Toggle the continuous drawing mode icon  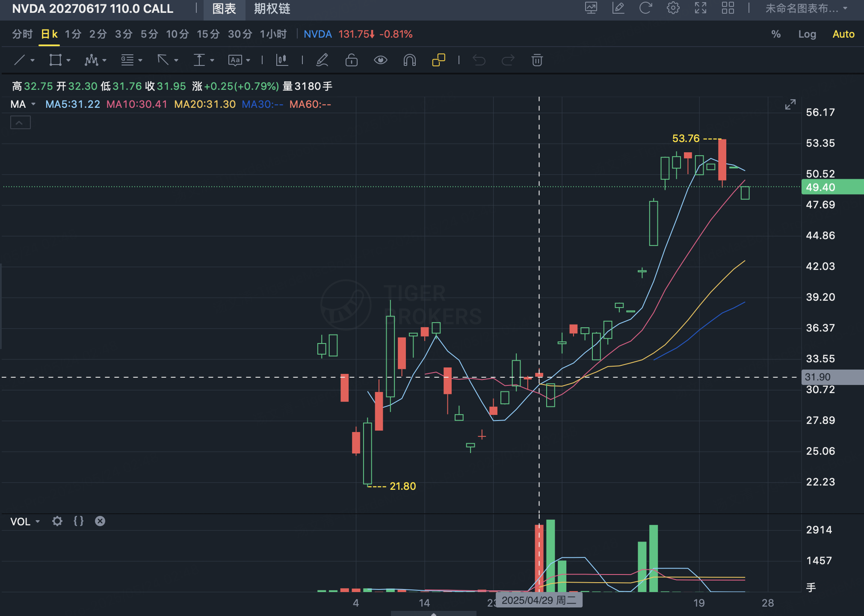coord(439,60)
